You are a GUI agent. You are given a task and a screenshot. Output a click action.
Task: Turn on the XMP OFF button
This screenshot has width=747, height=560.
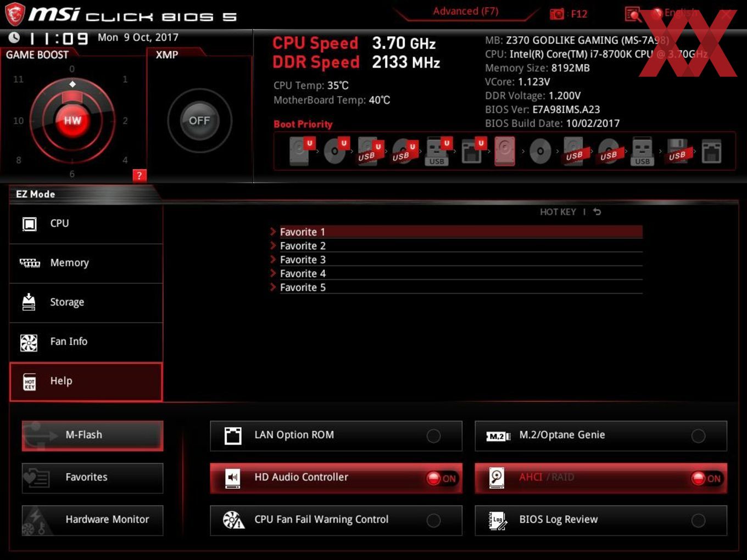(199, 120)
